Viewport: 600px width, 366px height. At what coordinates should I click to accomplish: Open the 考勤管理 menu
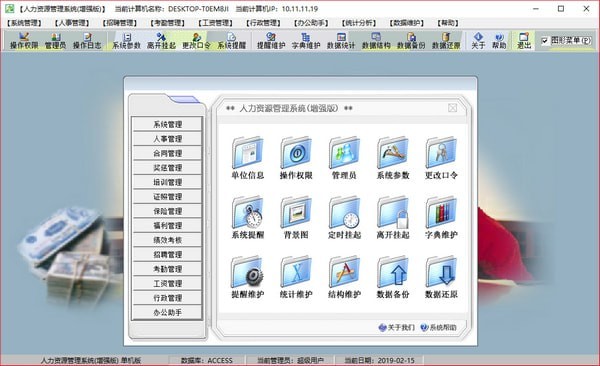168,23
